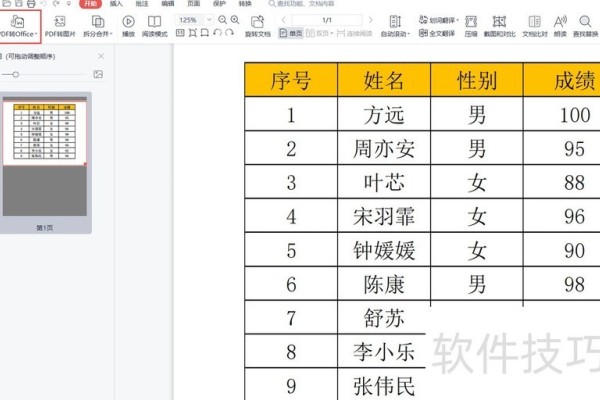Go to next page arrow
The image size is (600, 400).
click(370, 20)
